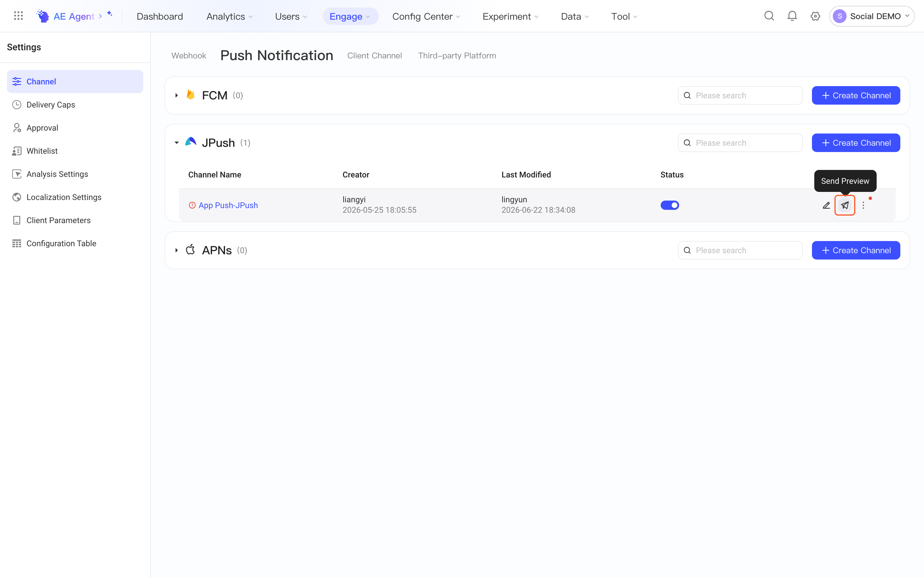
Task: Open Delivery Caps in the sidebar
Action: [x=75, y=105]
